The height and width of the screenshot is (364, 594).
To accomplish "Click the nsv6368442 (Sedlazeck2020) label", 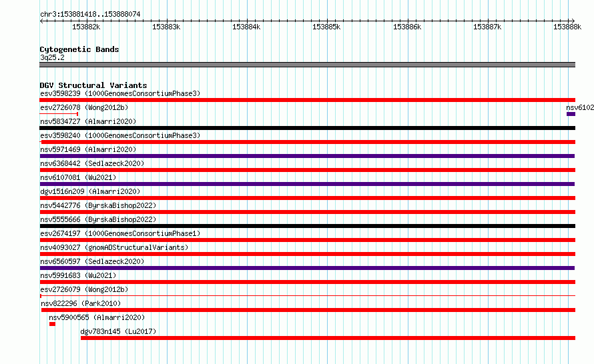I will click(x=92, y=163).
